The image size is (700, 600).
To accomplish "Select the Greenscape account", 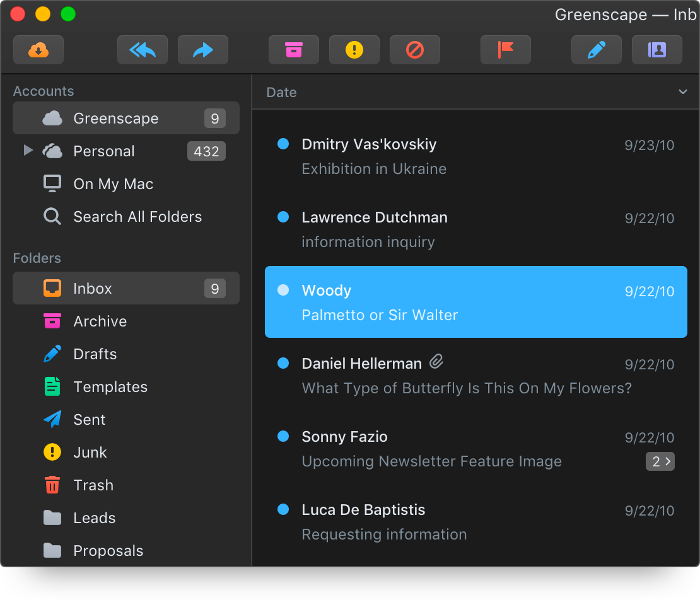I will pos(116,118).
